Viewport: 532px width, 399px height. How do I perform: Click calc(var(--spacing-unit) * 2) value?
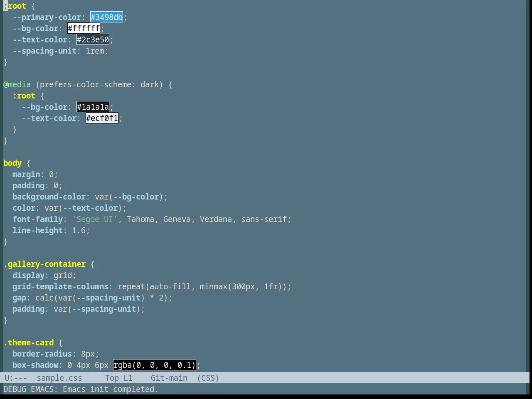point(101,298)
